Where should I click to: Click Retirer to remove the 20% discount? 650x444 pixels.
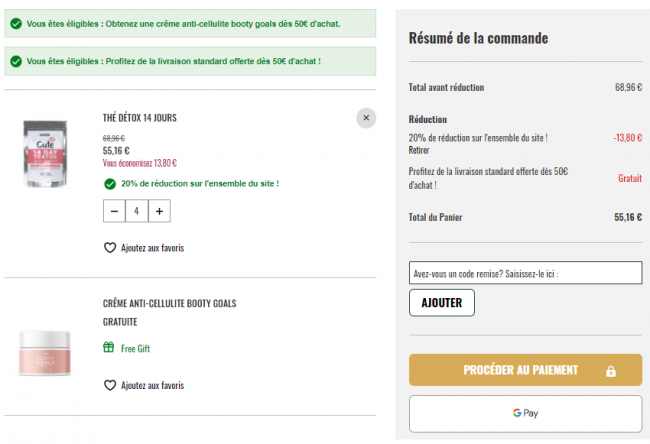pos(419,150)
